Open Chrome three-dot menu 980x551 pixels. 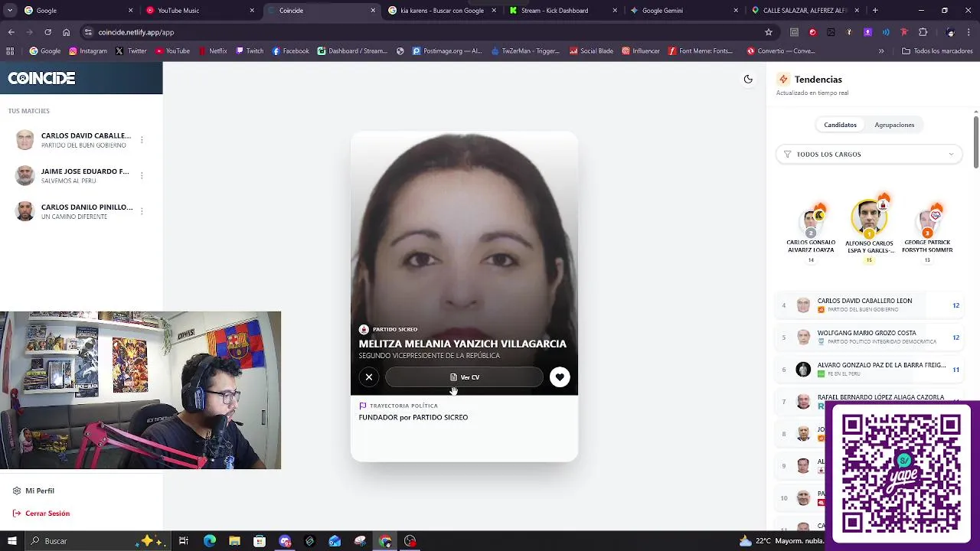tap(969, 32)
